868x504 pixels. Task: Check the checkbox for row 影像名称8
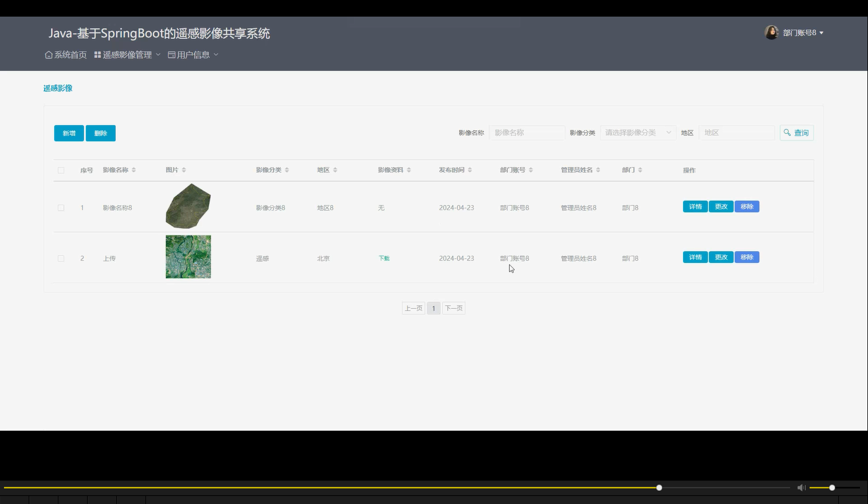click(x=61, y=207)
